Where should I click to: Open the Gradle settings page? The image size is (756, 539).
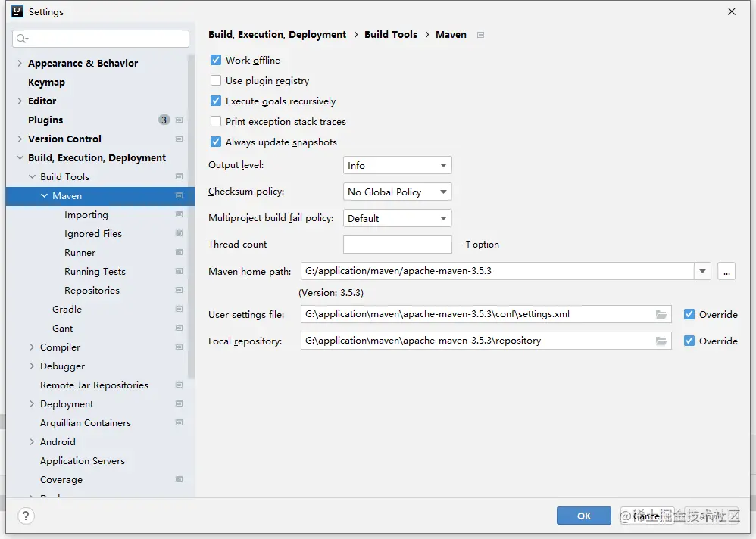[67, 309]
